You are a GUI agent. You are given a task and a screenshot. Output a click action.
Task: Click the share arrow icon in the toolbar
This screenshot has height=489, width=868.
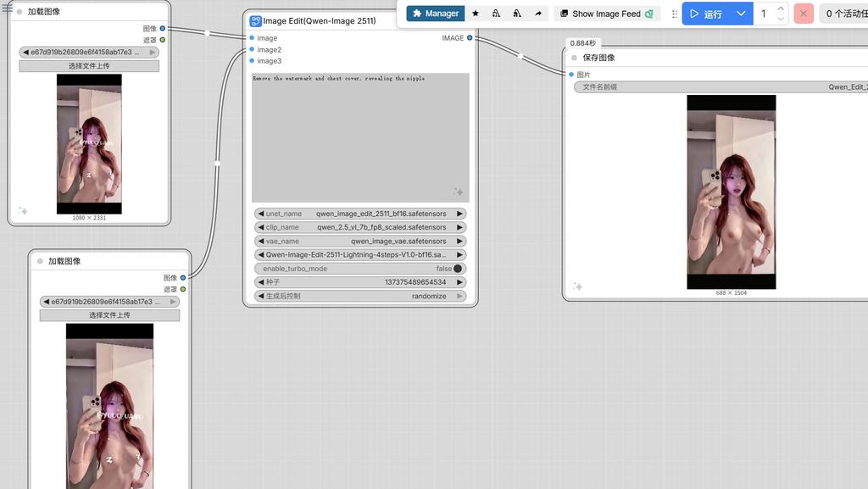tap(538, 14)
